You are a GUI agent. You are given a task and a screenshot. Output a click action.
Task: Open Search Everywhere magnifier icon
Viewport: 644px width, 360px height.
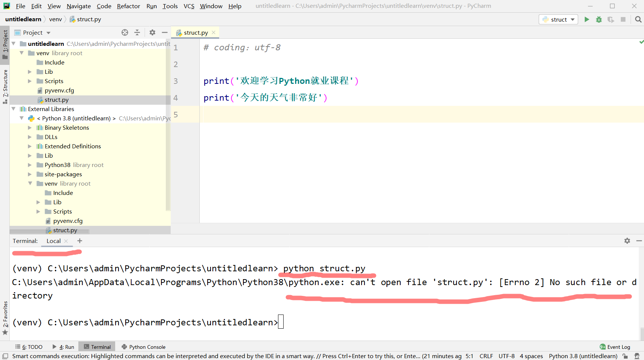click(638, 19)
